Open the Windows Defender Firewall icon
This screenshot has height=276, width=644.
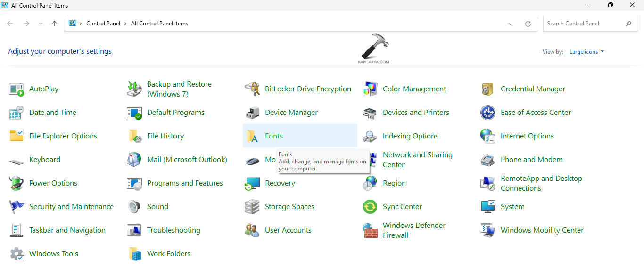[370, 230]
